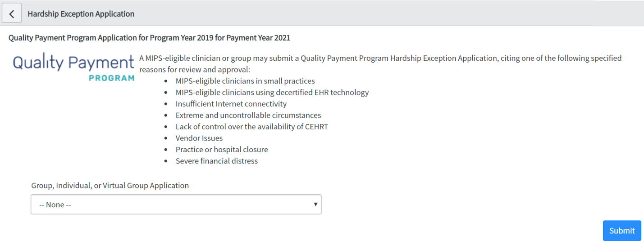Click the Program Year 2019 application heading
Viewport: 644px width, 246px height.
point(149,38)
